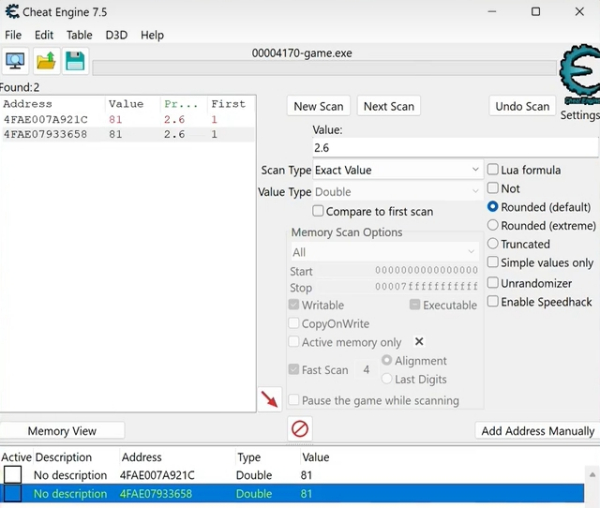Click the address table scroll up arrow
The height and width of the screenshot is (508, 600).
(x=592, y=475)
